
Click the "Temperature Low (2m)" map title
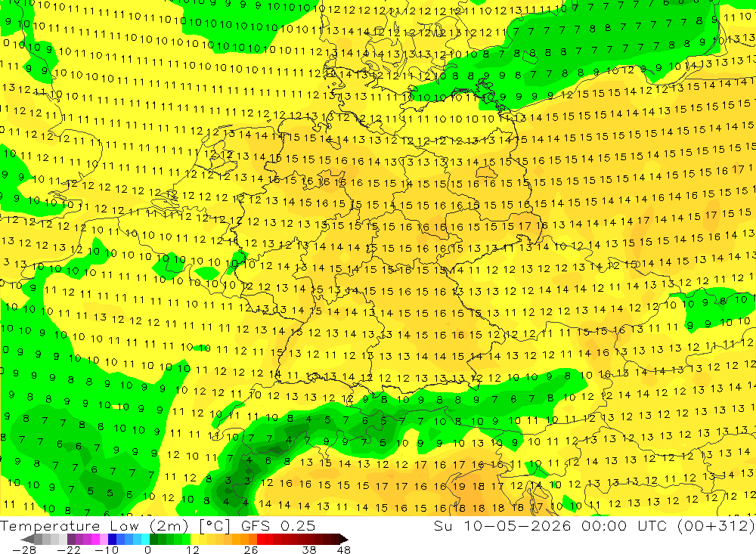pos(94,525)
